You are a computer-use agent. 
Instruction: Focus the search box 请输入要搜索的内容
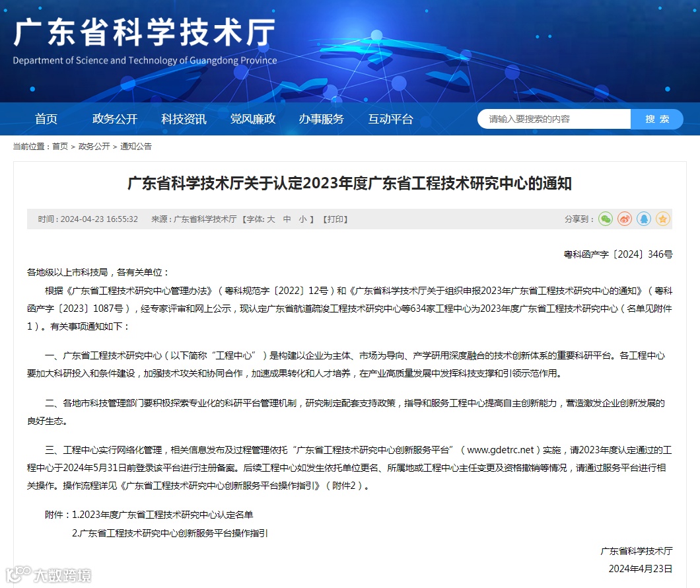(554, 119)
